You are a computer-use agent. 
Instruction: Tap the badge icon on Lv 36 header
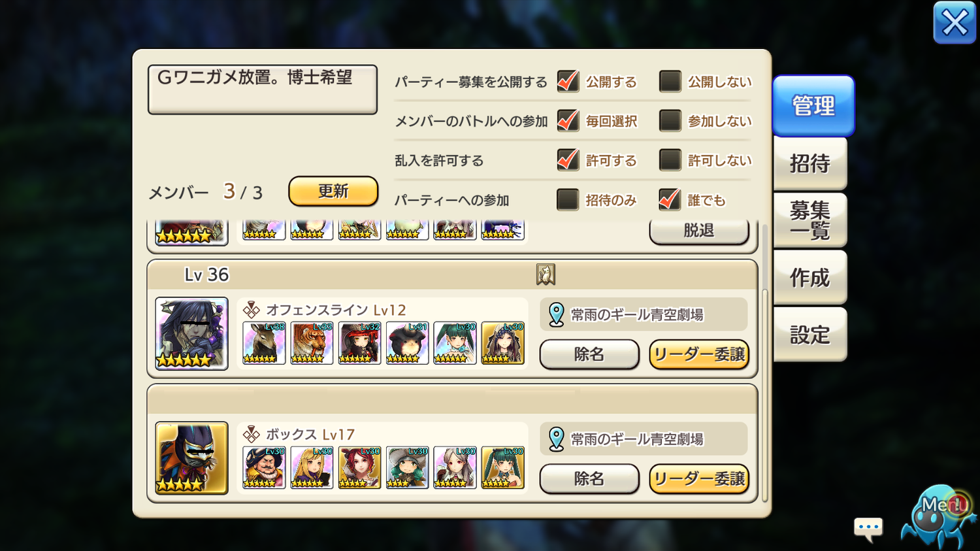pos(546,275)
